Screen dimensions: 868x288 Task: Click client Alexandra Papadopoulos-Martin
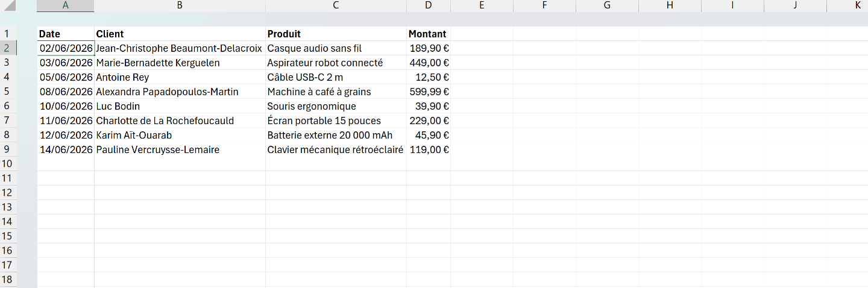pos(180,92)
